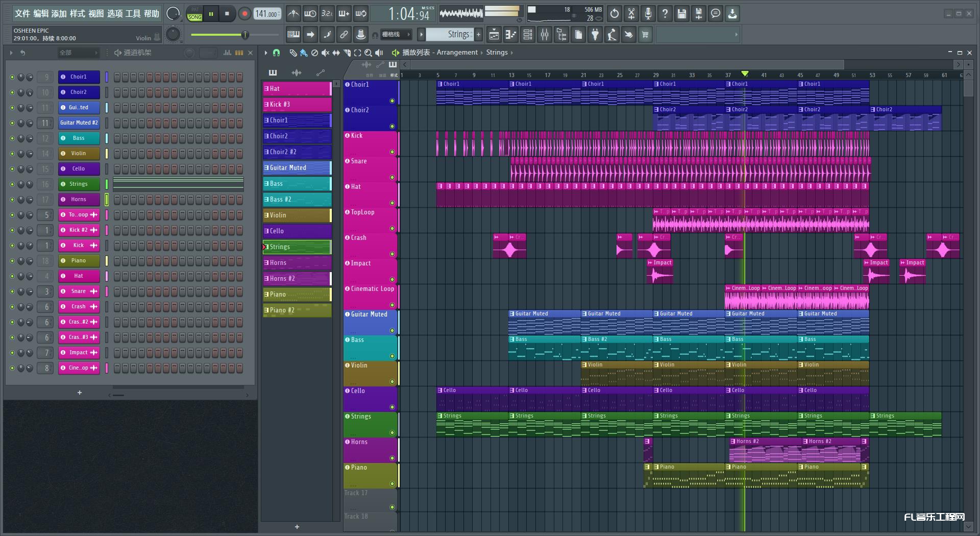The image size is (980, 536).
Task: Open the mixer icon
Action: pyautogui.click(x=545, y=35)
